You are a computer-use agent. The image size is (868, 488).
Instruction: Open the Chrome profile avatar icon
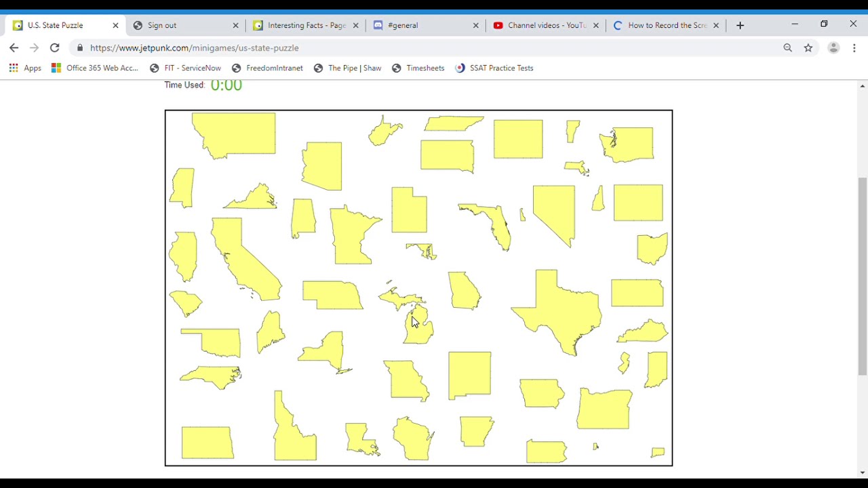(x=833, y=48)
